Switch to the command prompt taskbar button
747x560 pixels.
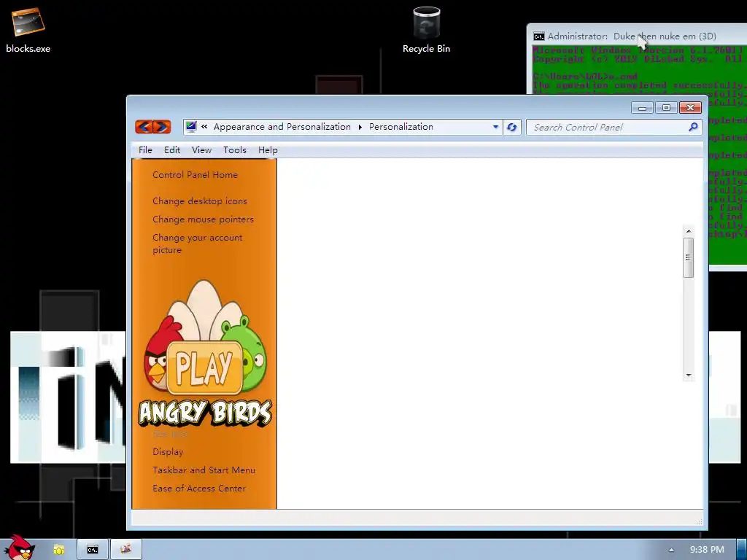tap(93, 550)
